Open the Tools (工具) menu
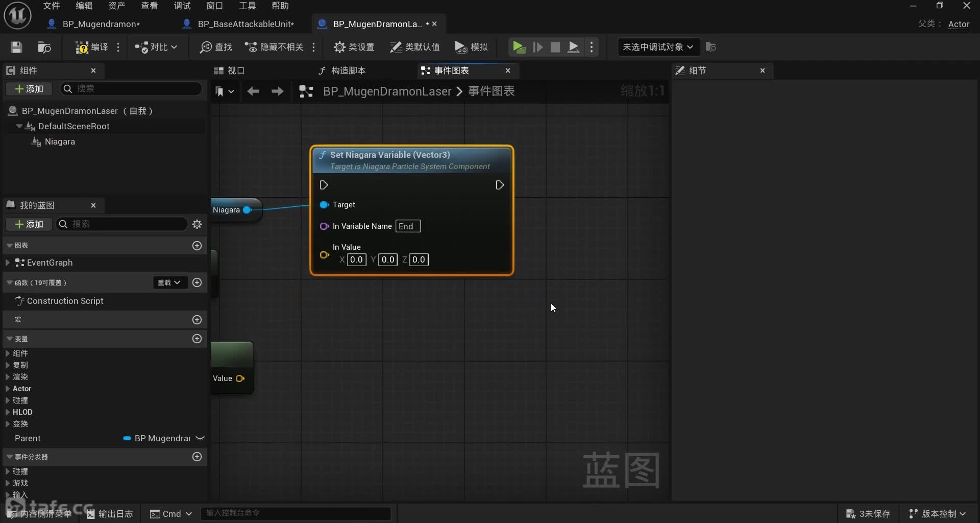This screenshot has width=980, height=523. [247, 6]
